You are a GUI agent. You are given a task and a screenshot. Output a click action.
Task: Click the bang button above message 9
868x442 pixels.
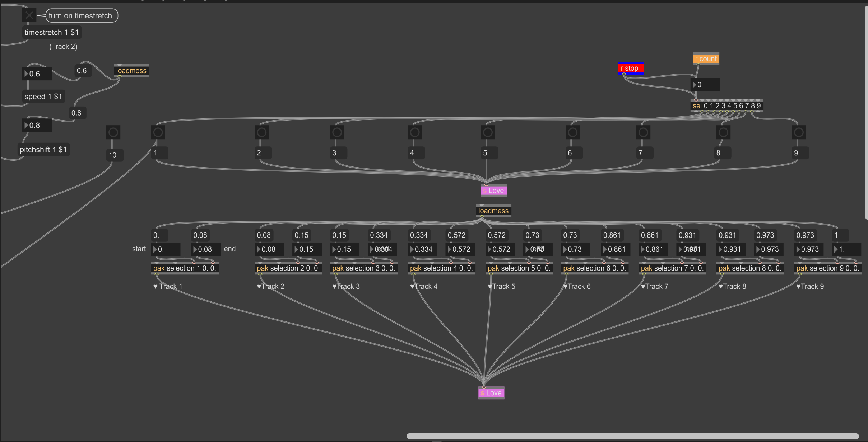[799, 132]
